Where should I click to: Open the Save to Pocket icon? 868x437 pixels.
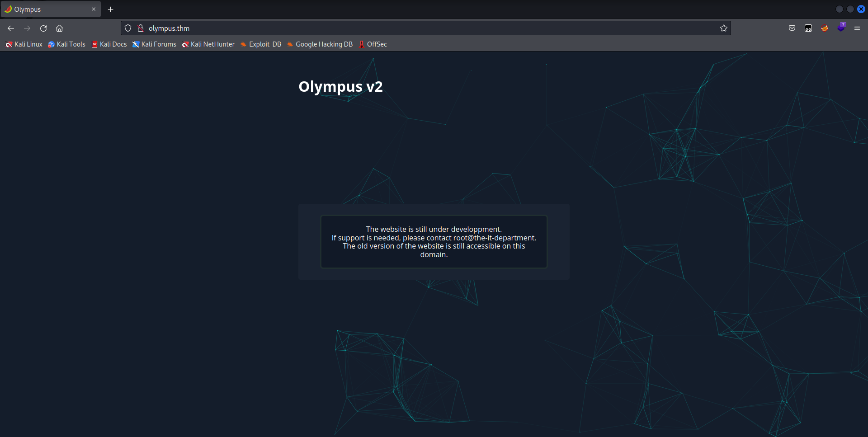(792, 28)
